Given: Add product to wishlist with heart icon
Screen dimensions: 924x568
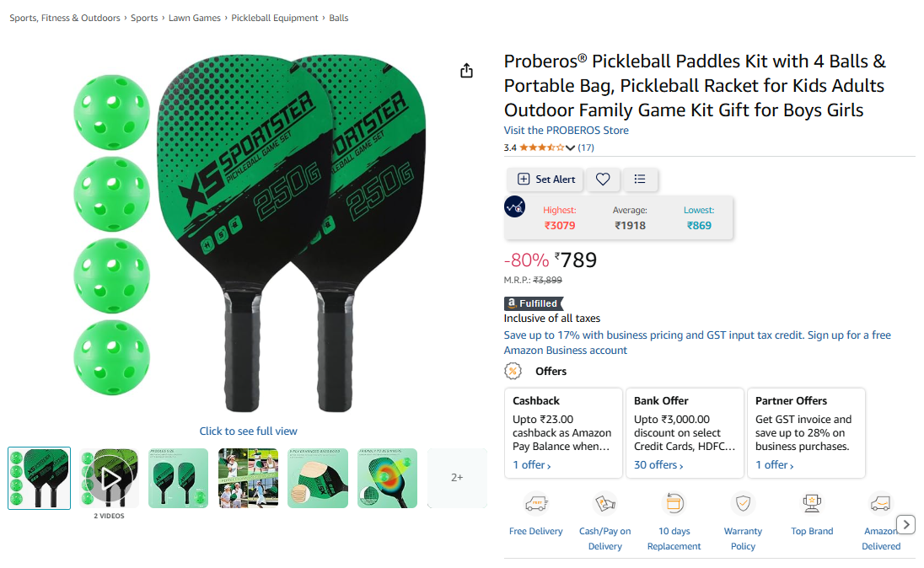Looking at the screenshot, I should [602, 180].
